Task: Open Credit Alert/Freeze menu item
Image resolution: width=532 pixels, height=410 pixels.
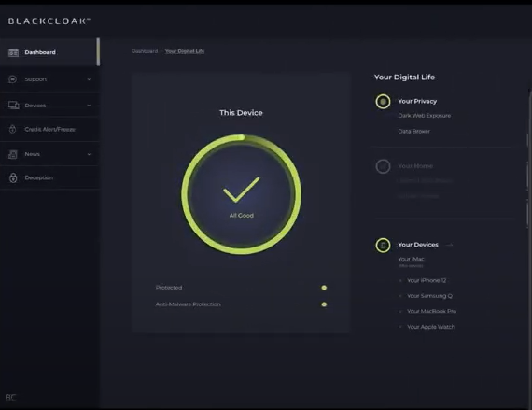Action: tap(49, 129)
